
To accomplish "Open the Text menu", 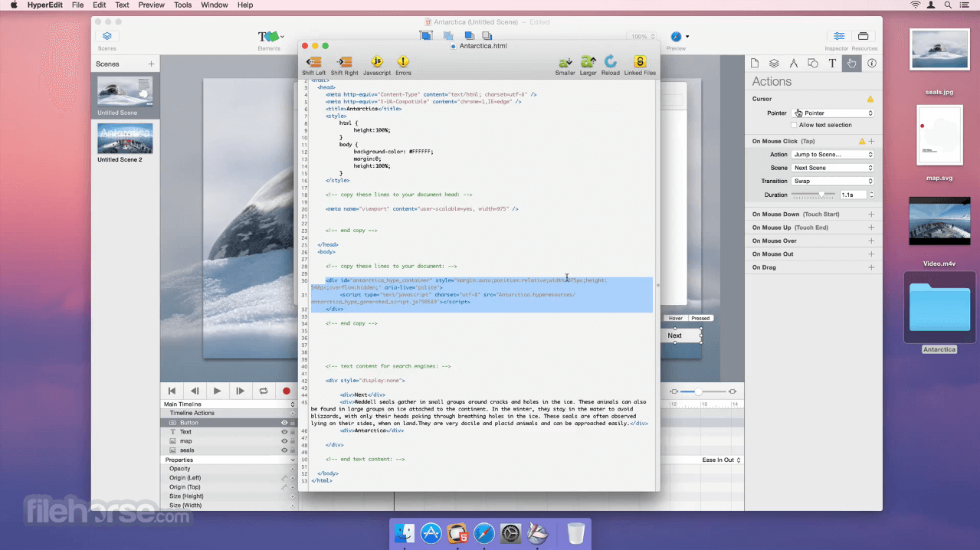I will click(122, 5).
